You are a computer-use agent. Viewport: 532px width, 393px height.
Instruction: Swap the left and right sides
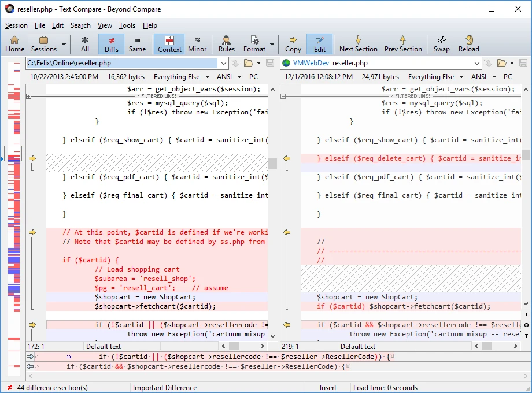point(442,44)
